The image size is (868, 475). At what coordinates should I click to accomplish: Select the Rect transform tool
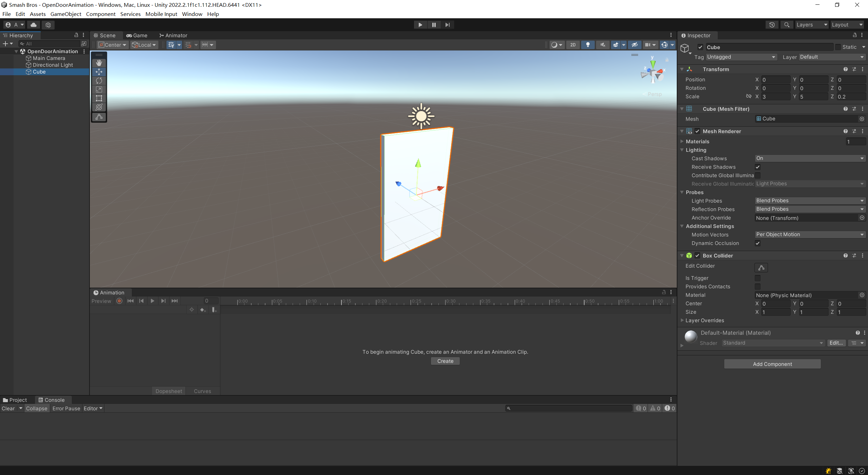tap(99, 98)
